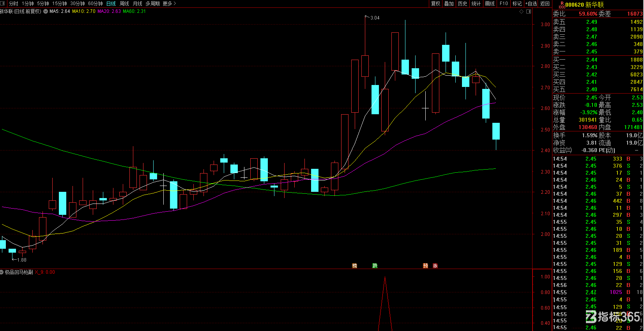Click the MA60: 2.31 label
This screenshot has width=644, height=331.
click(134, 11)
